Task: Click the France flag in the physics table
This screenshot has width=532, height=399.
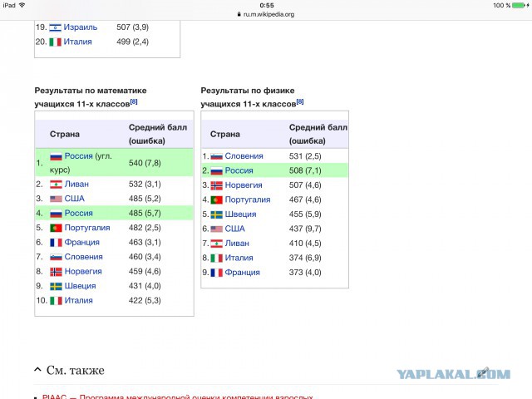Action: click(216, 272)
